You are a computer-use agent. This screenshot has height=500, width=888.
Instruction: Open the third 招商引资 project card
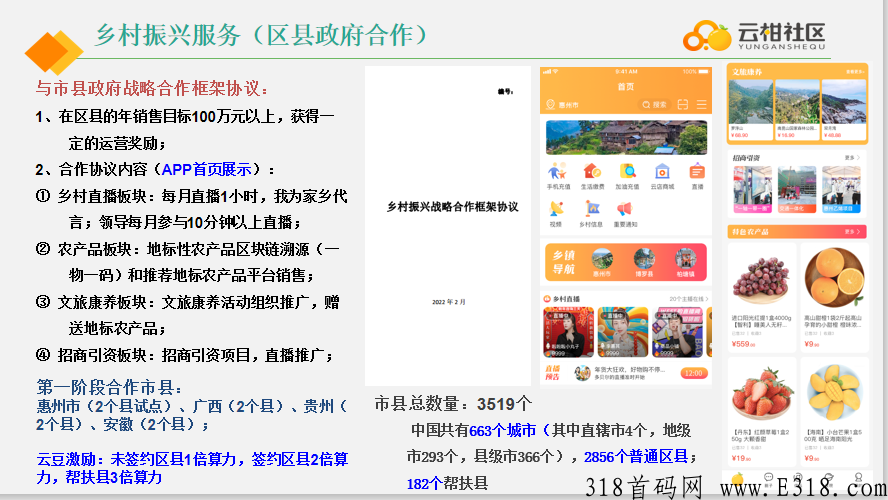click(842, 189)
